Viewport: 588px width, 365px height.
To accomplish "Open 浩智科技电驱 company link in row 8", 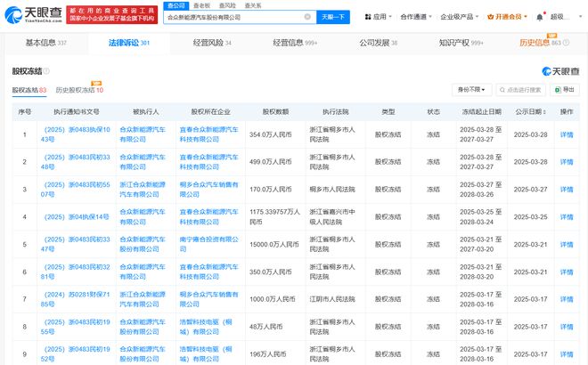I will (206, 327).
